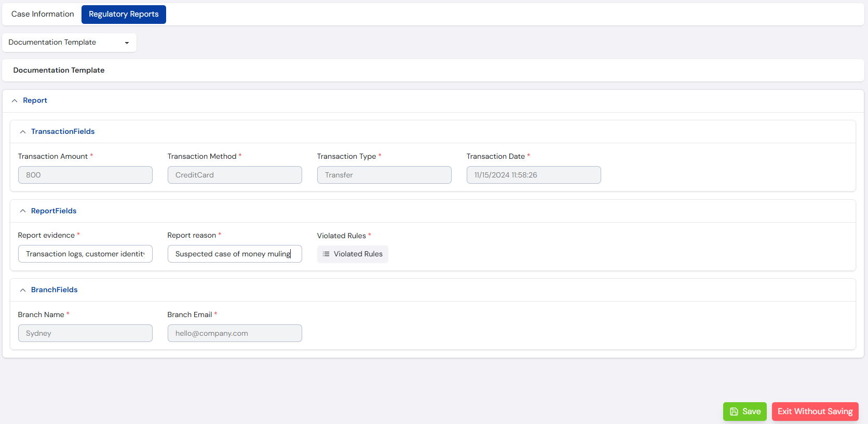Click the Transaction Method field
Viewport: 868px width, 424px height.
(x=235, y=175)
